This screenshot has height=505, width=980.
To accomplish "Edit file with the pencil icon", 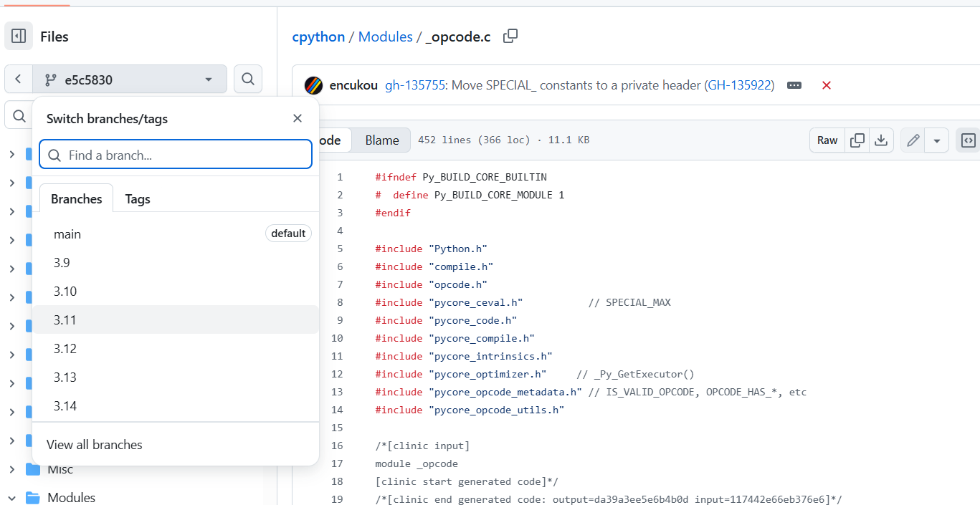I will [x=913, y=140].
